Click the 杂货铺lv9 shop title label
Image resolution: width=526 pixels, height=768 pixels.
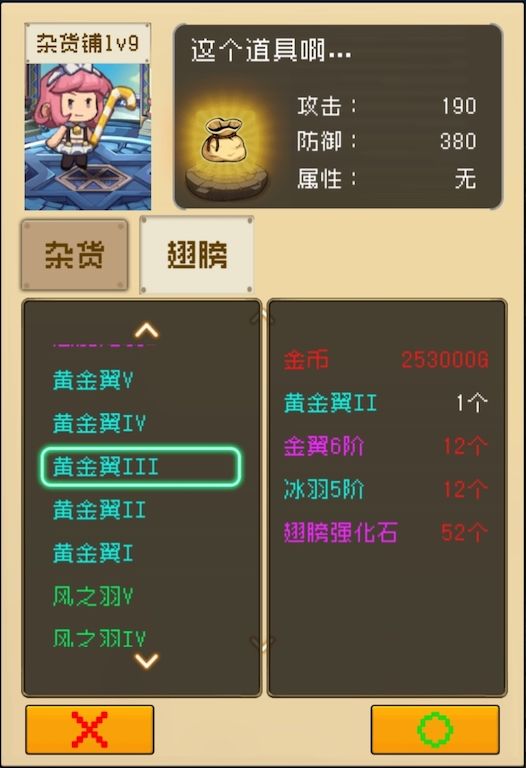click(88, 43)
